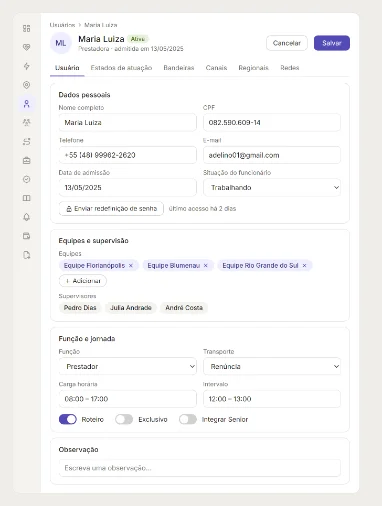Open the Transporte dropdown showing Renúncia
This screenshot has width=382, height=506.
coord(272,366)
